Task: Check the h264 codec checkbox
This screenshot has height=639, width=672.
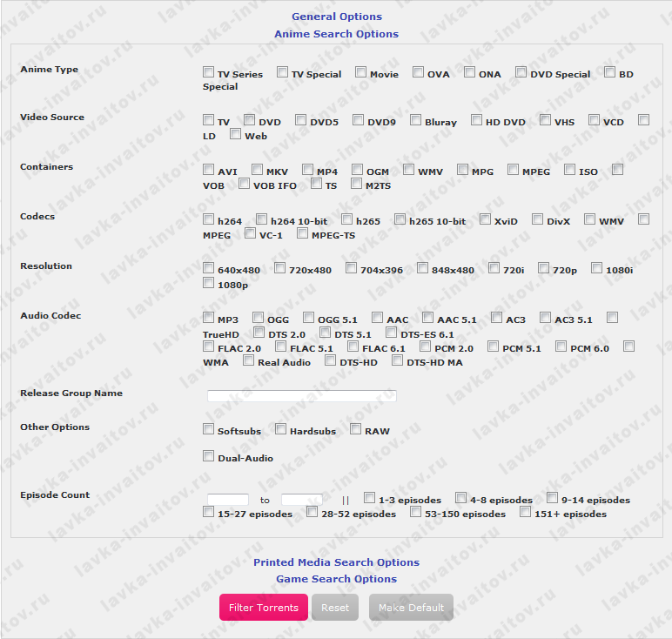Action: pos(208,219)
